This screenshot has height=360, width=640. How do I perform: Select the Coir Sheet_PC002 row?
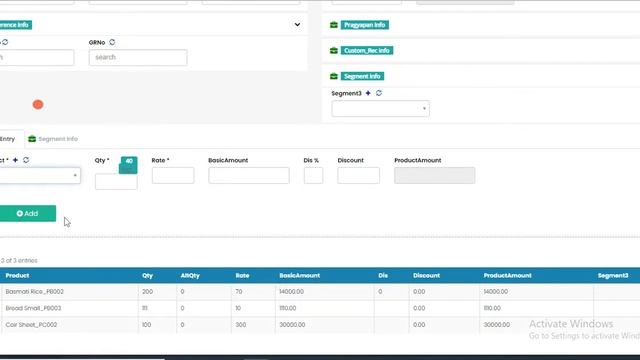pyautogui.click(x=320, y=325)
